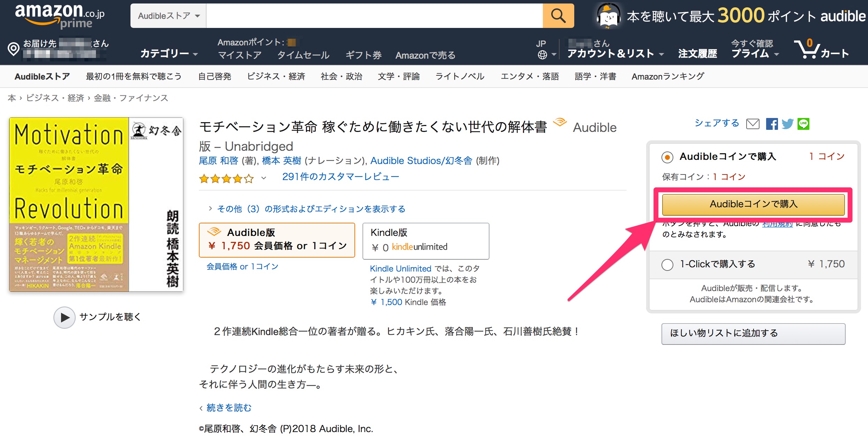The width and height of the screenshot is (868, 437).
Task: Open Amazonランキング tab
Action: click(x=668, y=76)
